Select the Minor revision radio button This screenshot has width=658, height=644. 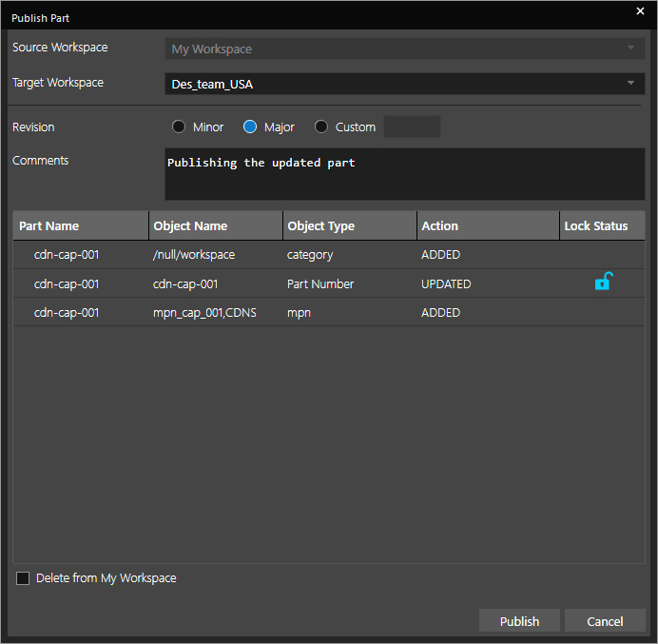click(179, 127)
